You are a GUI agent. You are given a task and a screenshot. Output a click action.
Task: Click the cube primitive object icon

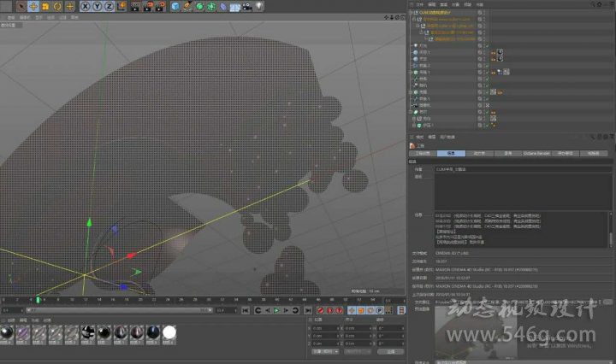tap(175, 7)
